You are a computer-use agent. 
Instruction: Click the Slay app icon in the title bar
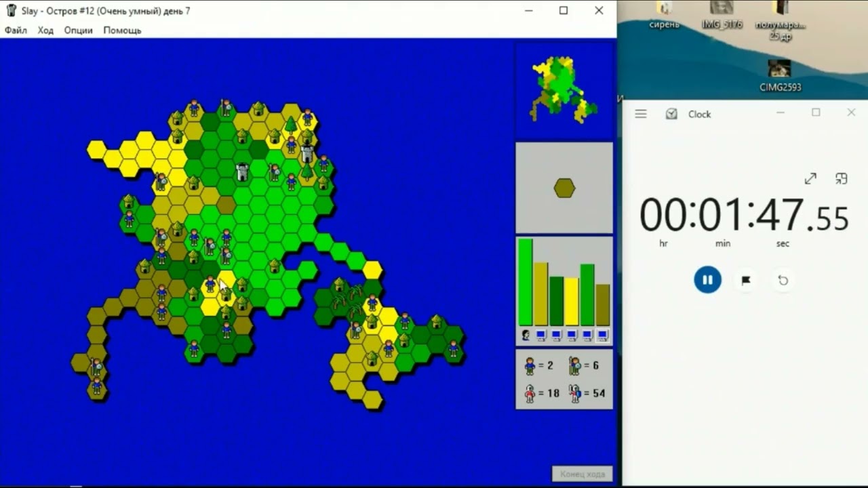pyautogui.click(x=11, y=10)
